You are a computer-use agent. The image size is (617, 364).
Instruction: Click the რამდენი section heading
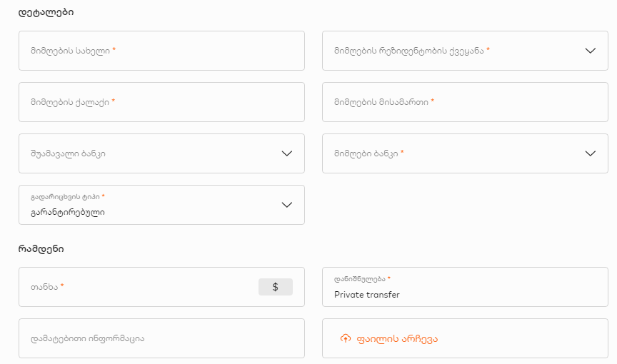coord(41,249)
